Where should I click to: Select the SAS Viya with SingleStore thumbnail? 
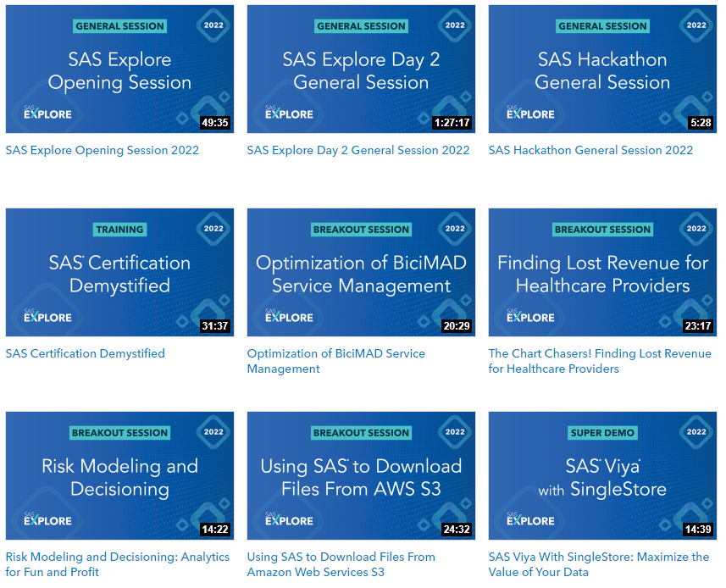point(602,476)
